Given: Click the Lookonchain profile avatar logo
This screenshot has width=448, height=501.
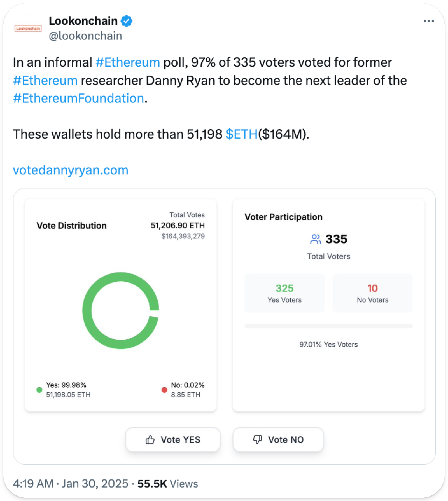Looking at the screenshot, I should tap(28, 29).
